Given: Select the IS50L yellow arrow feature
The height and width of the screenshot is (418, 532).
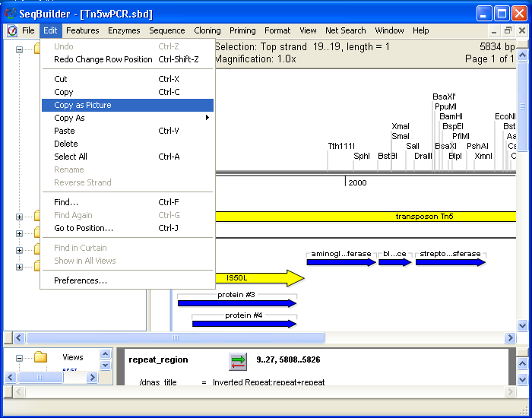Looking at the screenshot, I should [x=260, y=278].
